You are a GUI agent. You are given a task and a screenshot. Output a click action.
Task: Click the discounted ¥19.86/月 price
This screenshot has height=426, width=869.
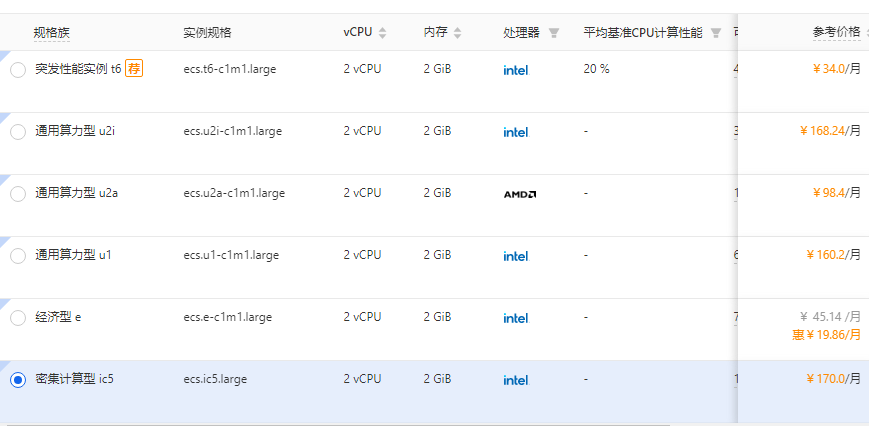pyautogui.click(x=827, y=335)
